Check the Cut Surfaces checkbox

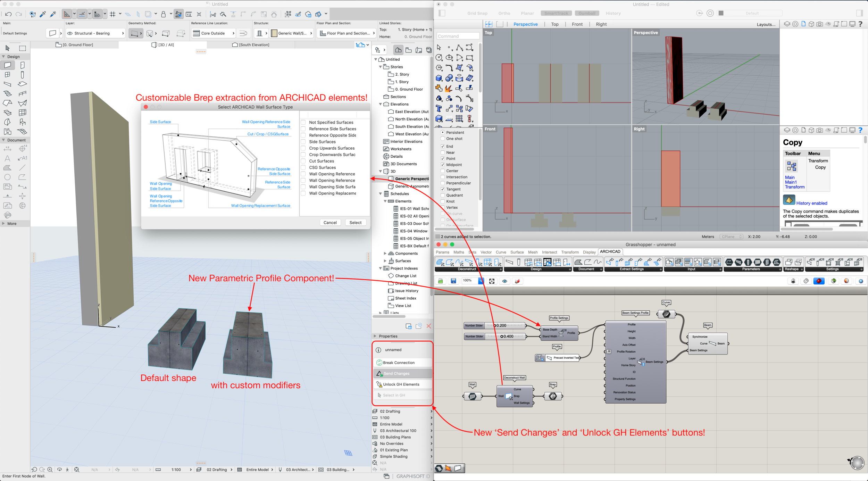click(x=303, y=161)
